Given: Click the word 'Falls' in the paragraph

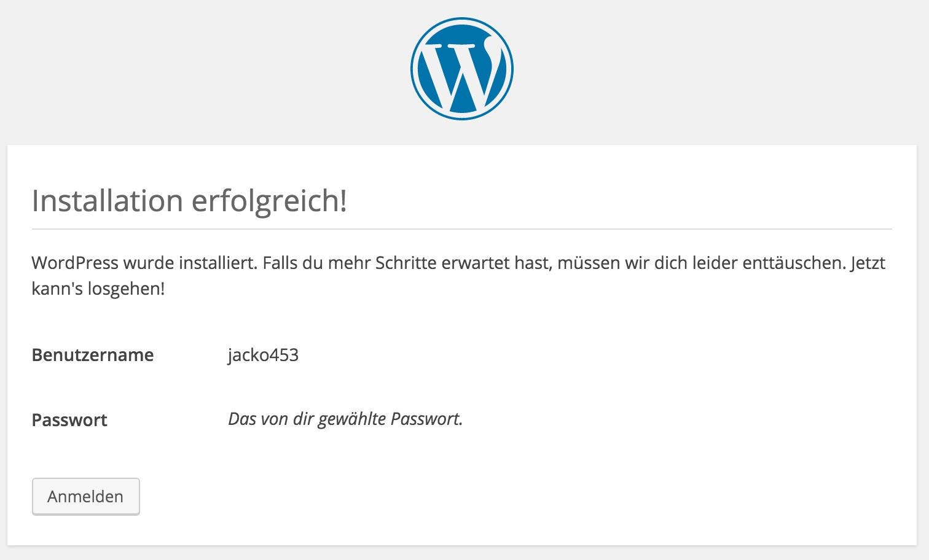Looking at the screenshot, I should point(280,263).
